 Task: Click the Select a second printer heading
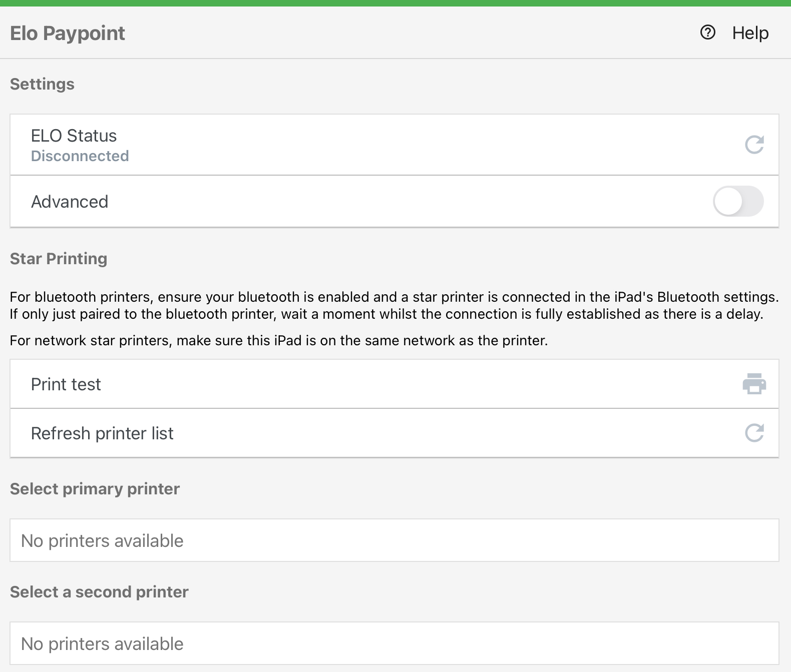(99, 592)
